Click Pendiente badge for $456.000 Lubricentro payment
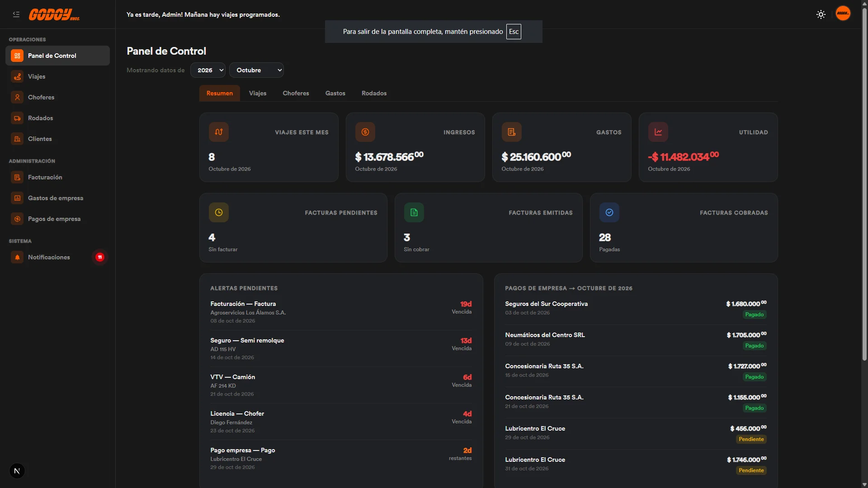Image resolution: width=868 pixels, height=488 pixels. pyautogui.click(x=751, y=439)
